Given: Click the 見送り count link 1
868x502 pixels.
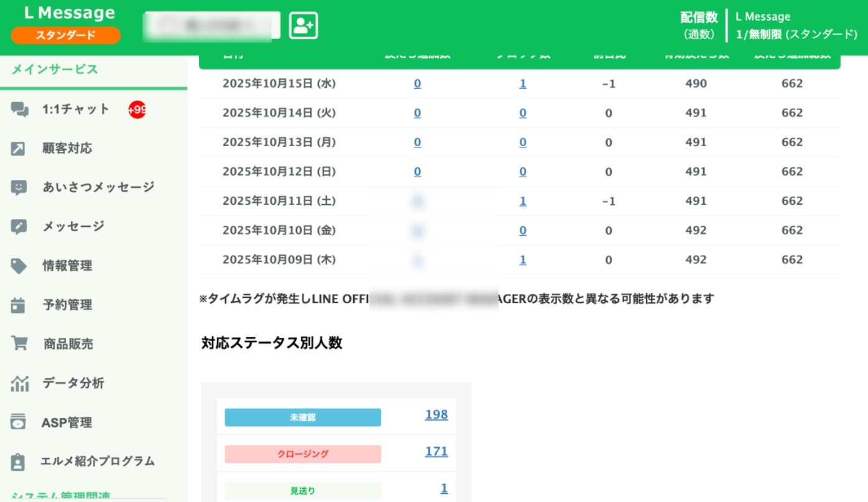Looking at the screenshot, I should pos(444,489).
